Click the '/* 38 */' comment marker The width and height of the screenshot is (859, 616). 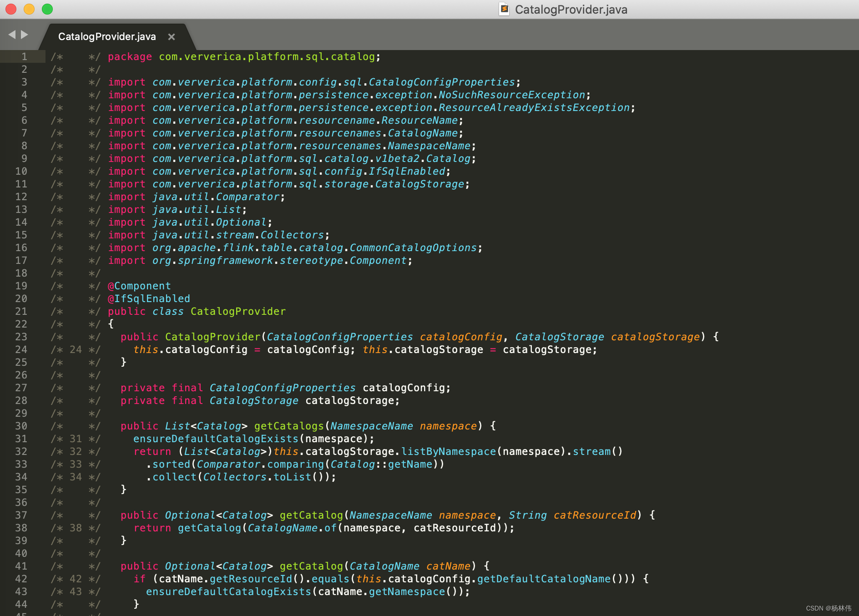(x=76, y=528)
